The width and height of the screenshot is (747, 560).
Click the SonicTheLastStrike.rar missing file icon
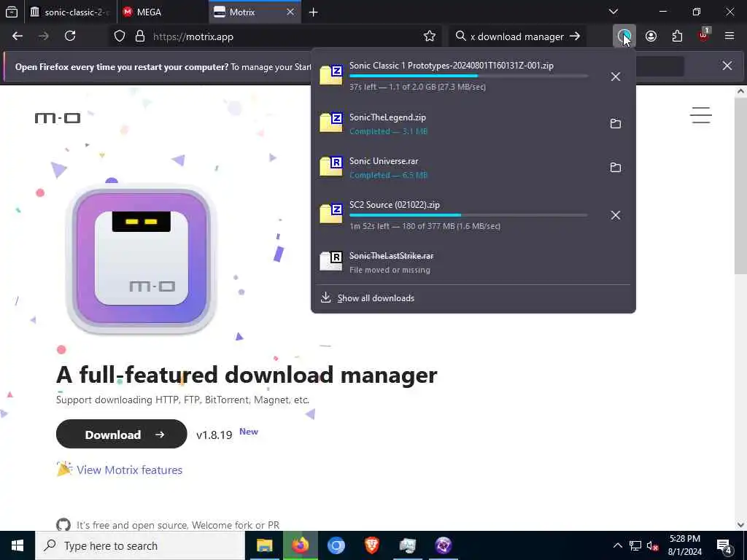[x=331, y=262]
